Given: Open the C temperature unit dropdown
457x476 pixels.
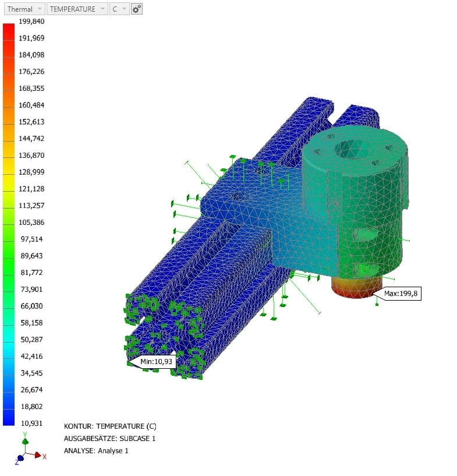Looking at the screenshot, I should pos(119,9).
